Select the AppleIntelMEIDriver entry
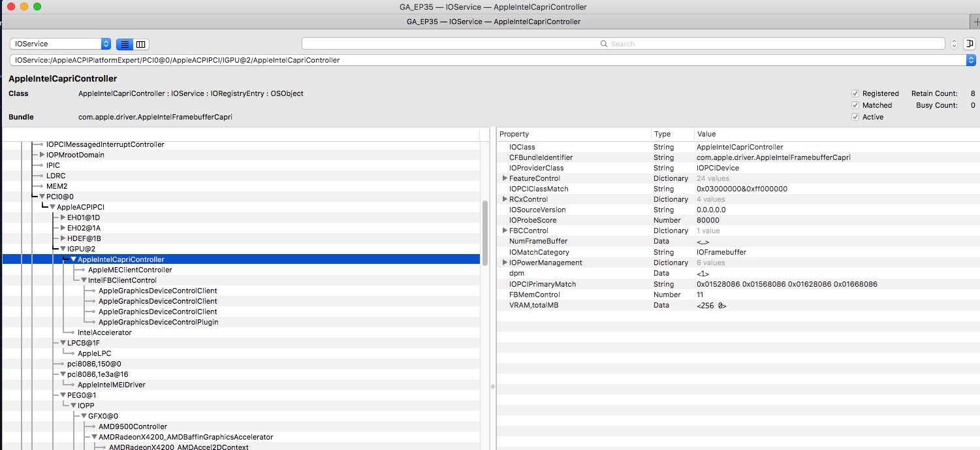 [111, 385]
